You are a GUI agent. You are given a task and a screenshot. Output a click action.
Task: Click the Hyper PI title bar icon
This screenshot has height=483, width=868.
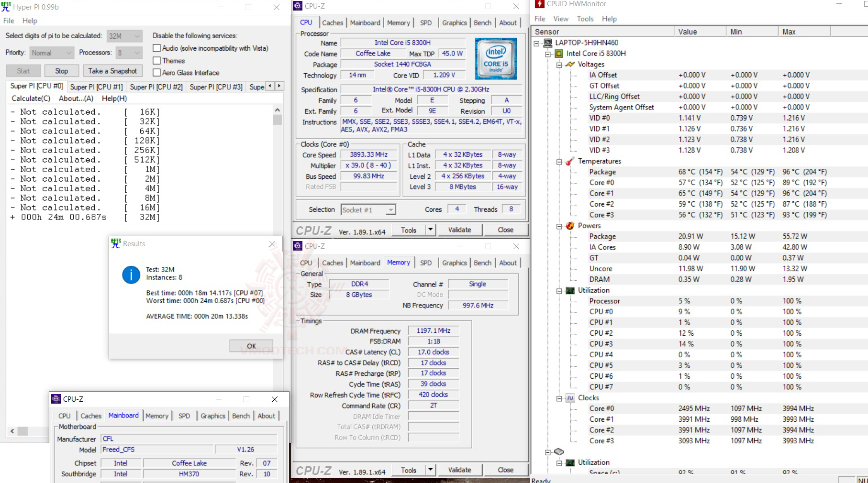pos(6,7)
